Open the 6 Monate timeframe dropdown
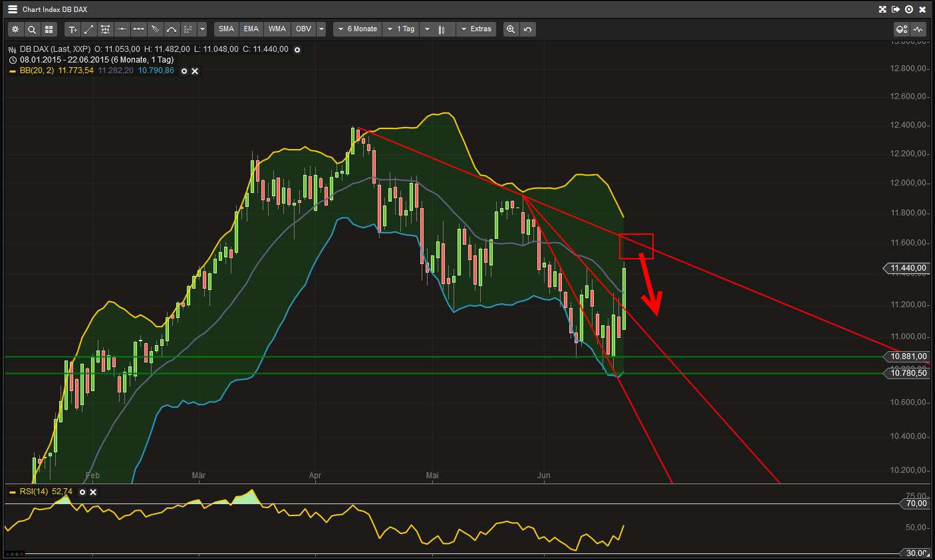The height and width of the screenshot is (560, 935). (x=357, y=29)
